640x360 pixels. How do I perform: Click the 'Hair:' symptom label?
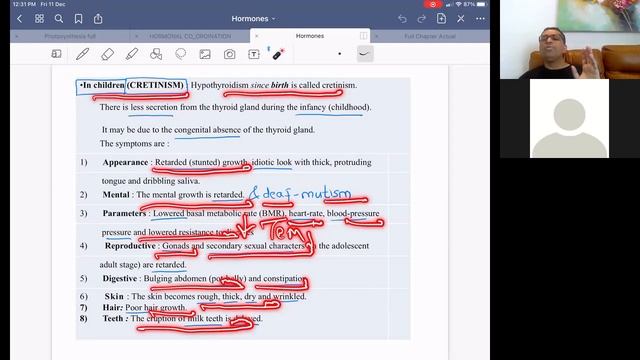click(x=113, y=307)
